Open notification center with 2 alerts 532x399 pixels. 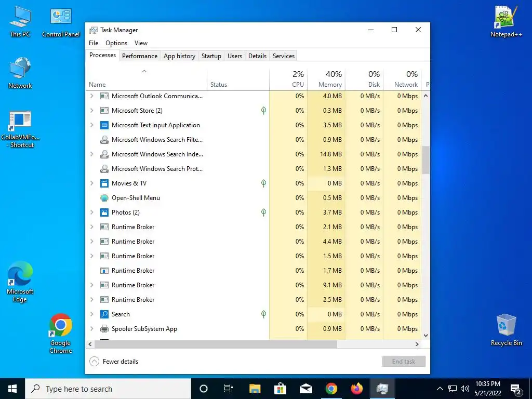coord(516,389)
